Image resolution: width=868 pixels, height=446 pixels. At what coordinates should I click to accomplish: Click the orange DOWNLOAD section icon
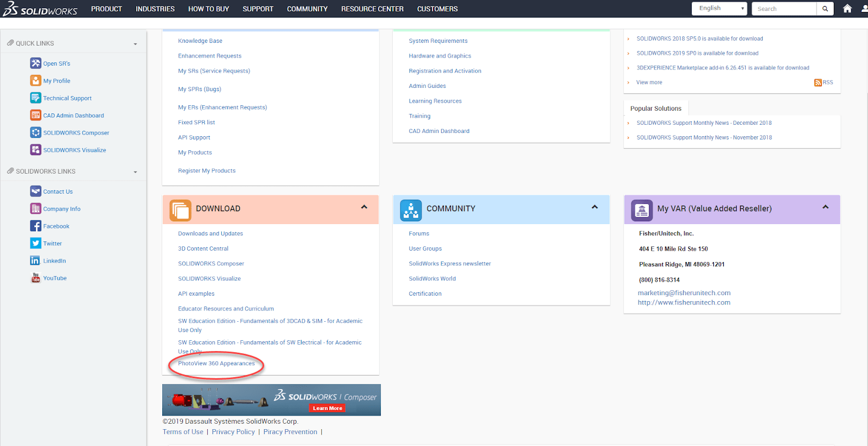(x=181, y=210)
